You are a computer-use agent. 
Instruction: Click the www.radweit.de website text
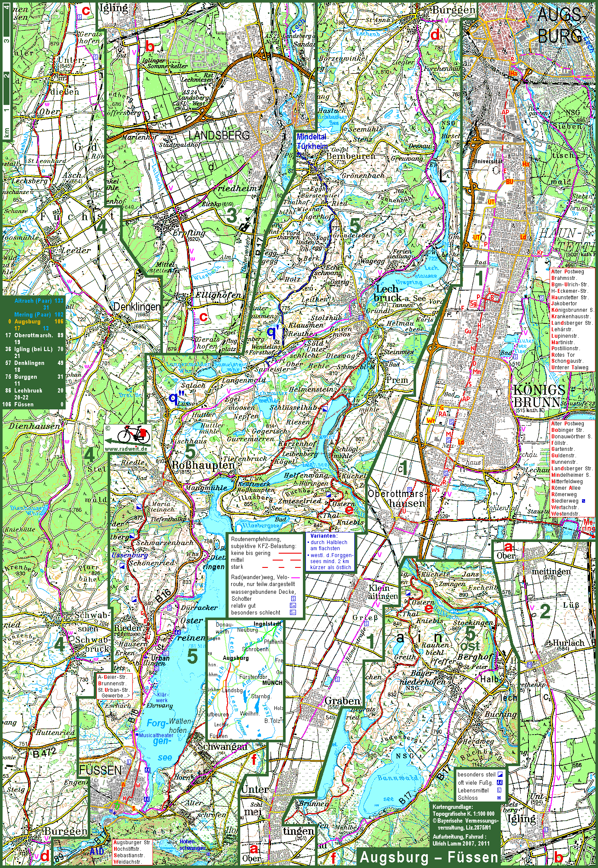(x=126, y=449)
